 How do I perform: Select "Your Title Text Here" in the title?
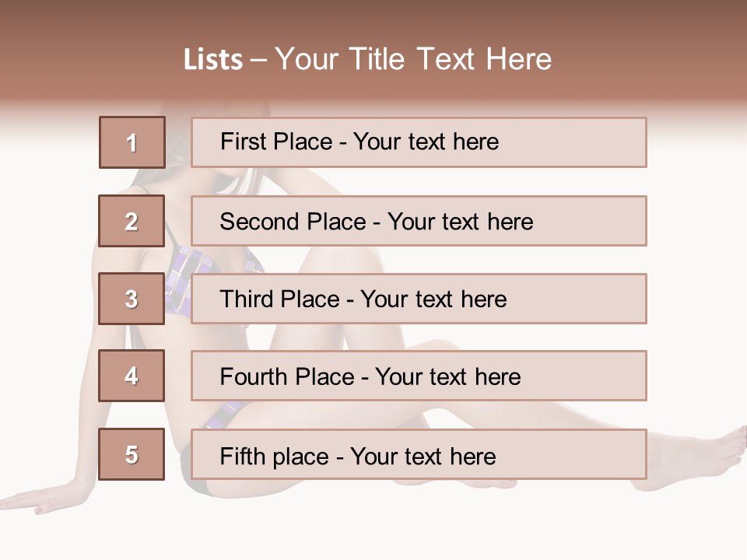pos(413,59)
